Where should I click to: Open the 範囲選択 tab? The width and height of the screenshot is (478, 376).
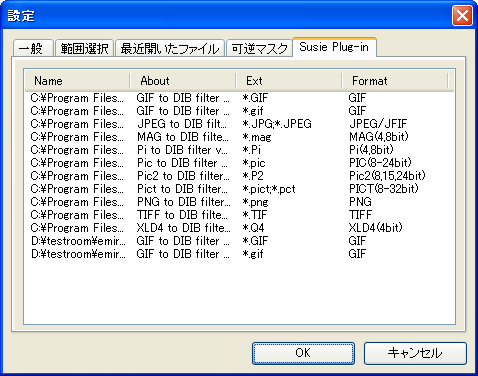tap(85, 48)
